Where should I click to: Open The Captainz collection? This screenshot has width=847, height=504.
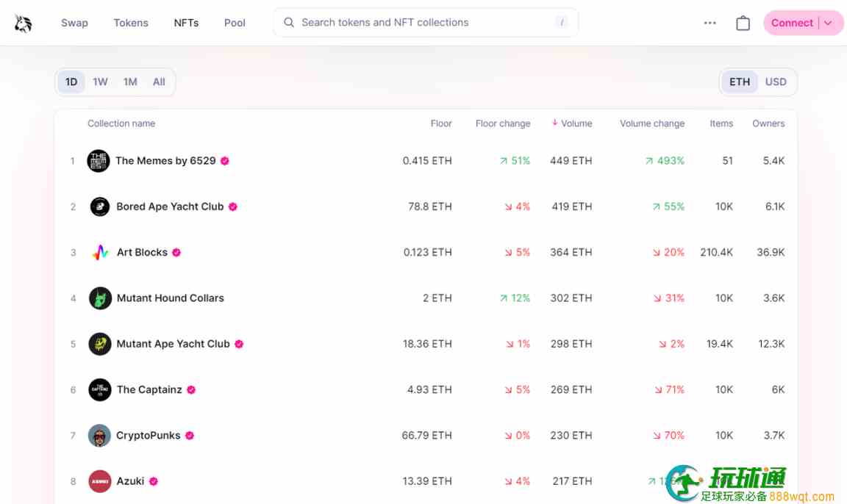pyautogui.click(x=149, y=389)
